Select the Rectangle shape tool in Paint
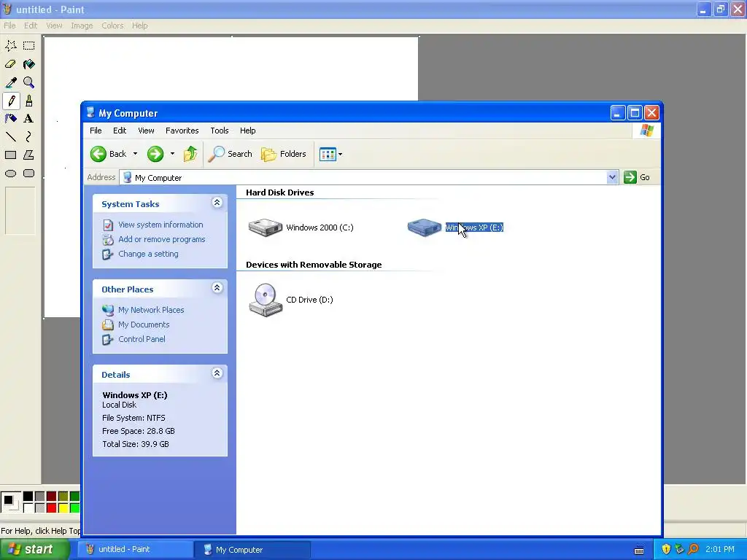The width and height of the screenshot is (747, 560). pos(10,155)
